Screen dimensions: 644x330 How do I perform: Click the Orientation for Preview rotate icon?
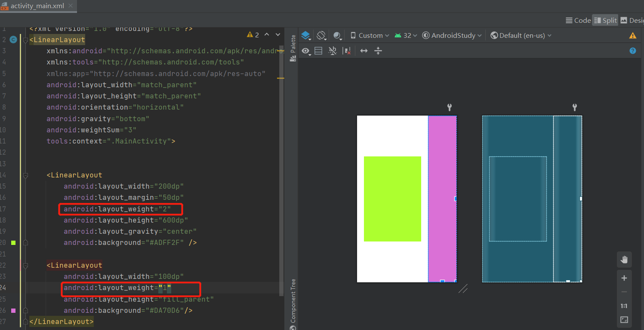point(321,35)
